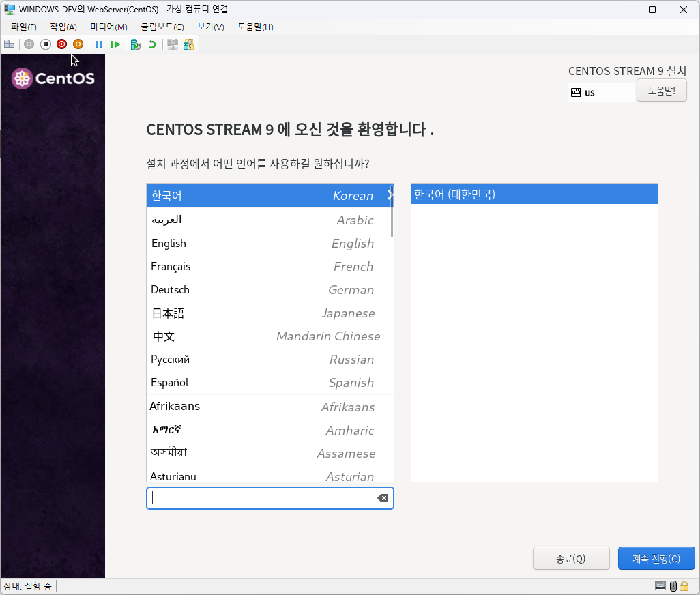This screenshot has width=700, height=595.
Task: Clear the language search field
Action: (383, 498)
